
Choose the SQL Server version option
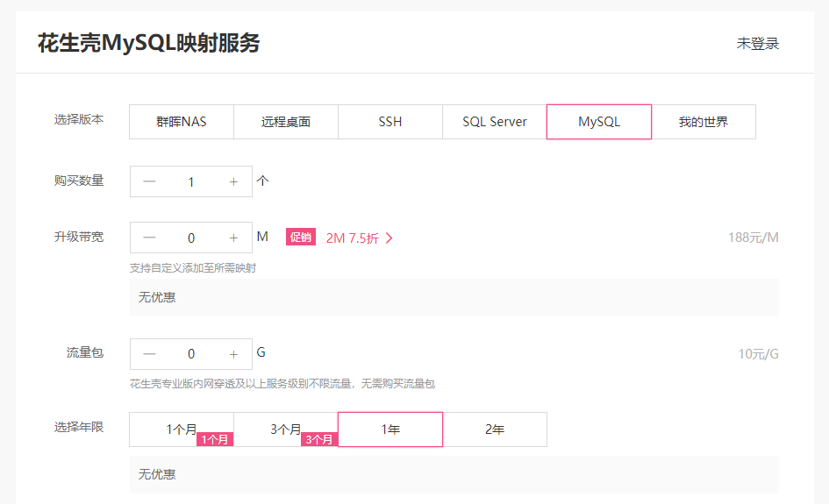pyautogui.click(x=495, y=122)
